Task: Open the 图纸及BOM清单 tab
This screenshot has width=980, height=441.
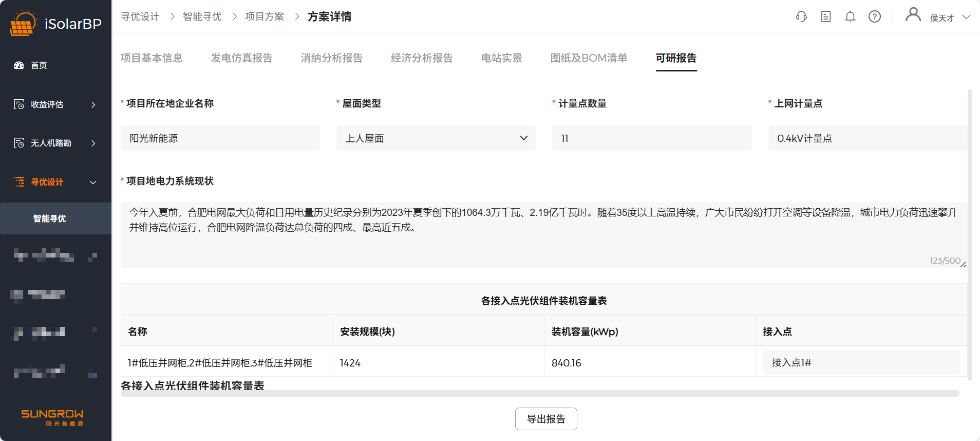Action: 589,58
